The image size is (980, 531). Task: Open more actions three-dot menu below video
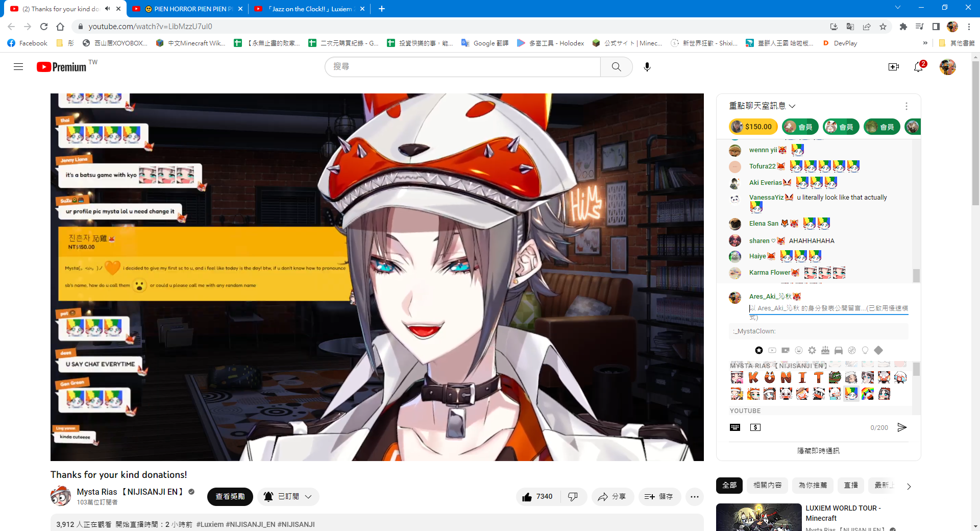point(695,497)
